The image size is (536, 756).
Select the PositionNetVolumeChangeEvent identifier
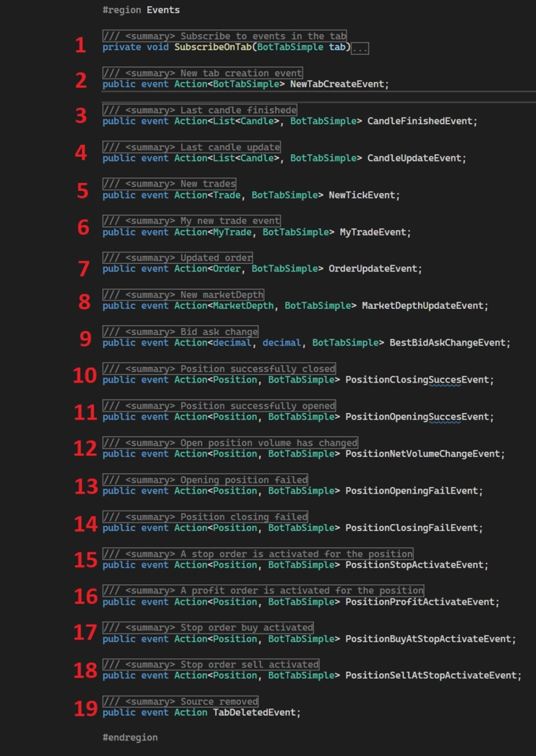point(422,454)
